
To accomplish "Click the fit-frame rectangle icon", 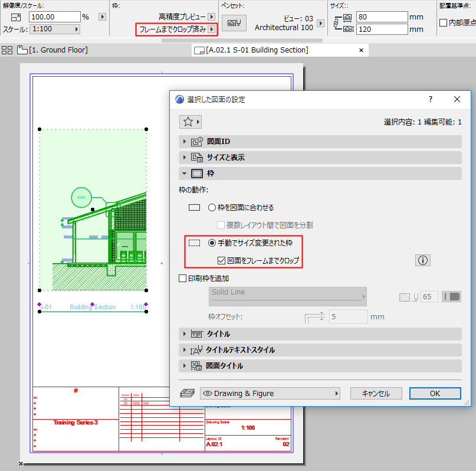I will 194,207.
